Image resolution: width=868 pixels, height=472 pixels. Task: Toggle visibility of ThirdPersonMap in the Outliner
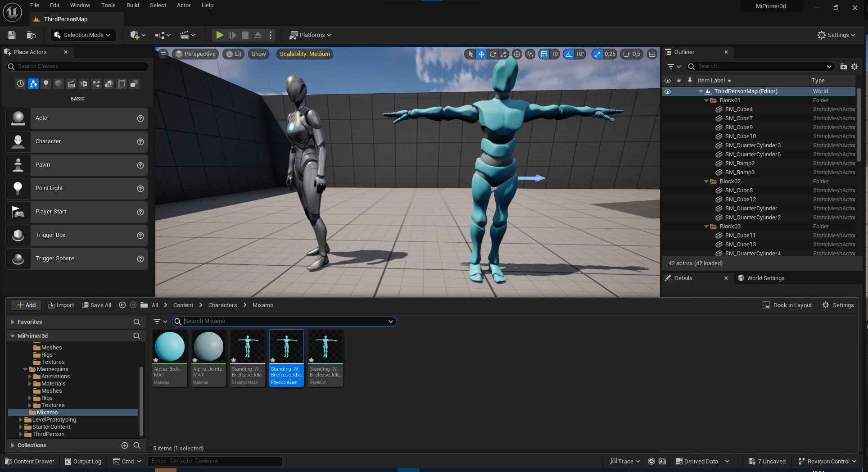tap(668, 91)
